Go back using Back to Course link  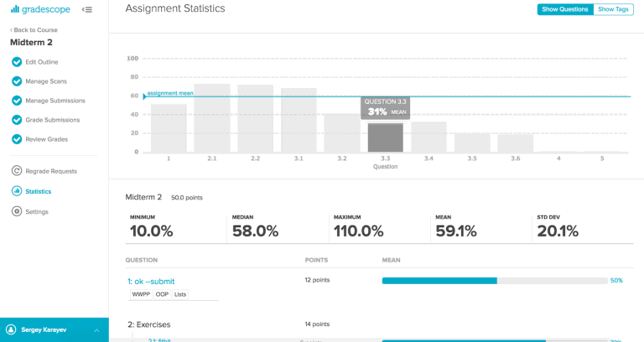(x=34, y=30)
